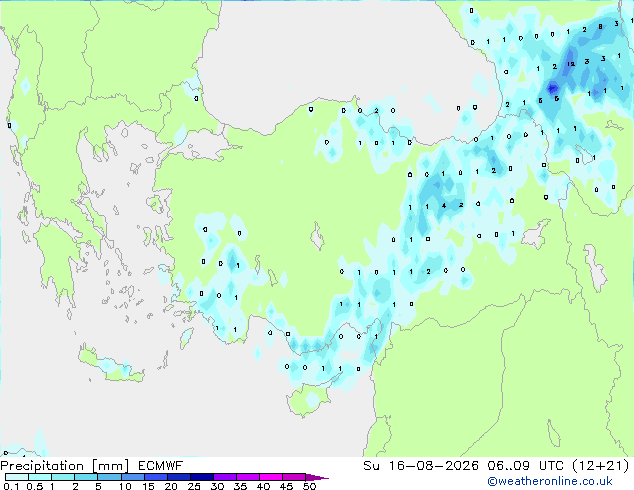Click the legend value label 0.1
The width and height of the screenshot is (634, 490).
[11, 486]
